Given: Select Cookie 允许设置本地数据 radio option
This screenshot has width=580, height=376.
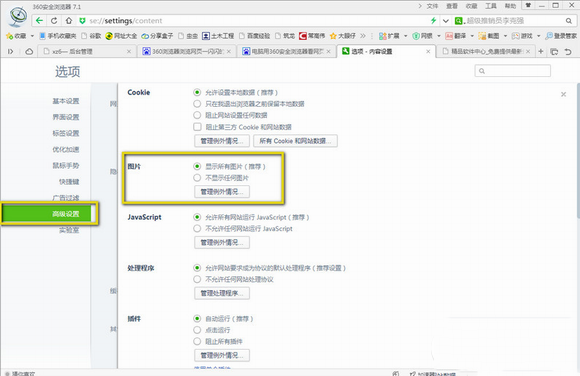Looking at the screenshot, I should coord(197,92).
